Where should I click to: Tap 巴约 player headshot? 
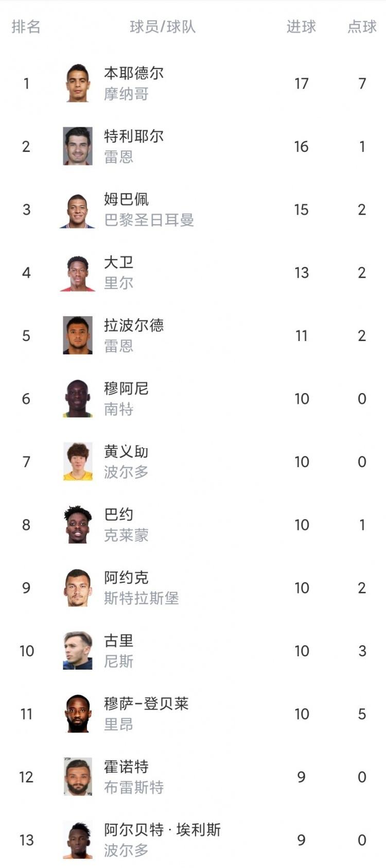click(x=78, y=524)
